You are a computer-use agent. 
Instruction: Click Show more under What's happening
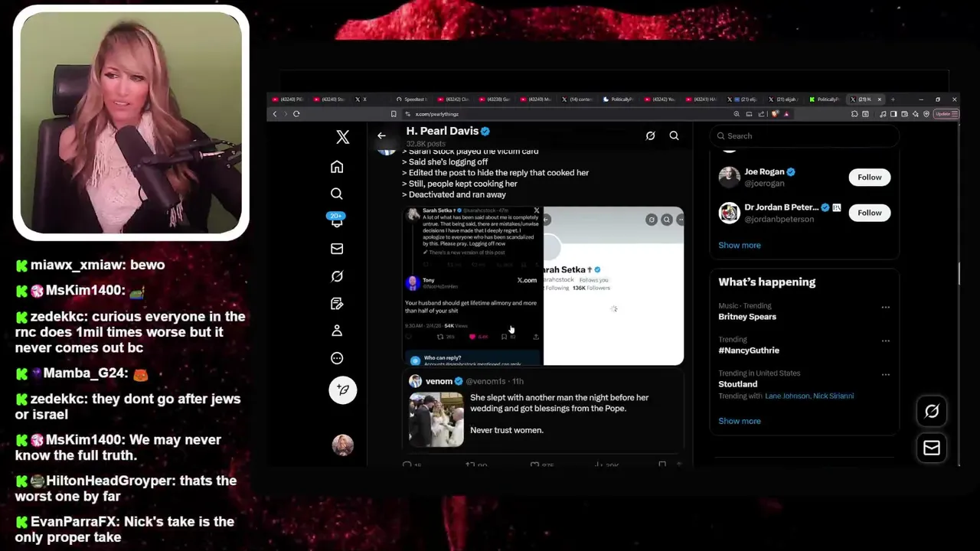740,422
